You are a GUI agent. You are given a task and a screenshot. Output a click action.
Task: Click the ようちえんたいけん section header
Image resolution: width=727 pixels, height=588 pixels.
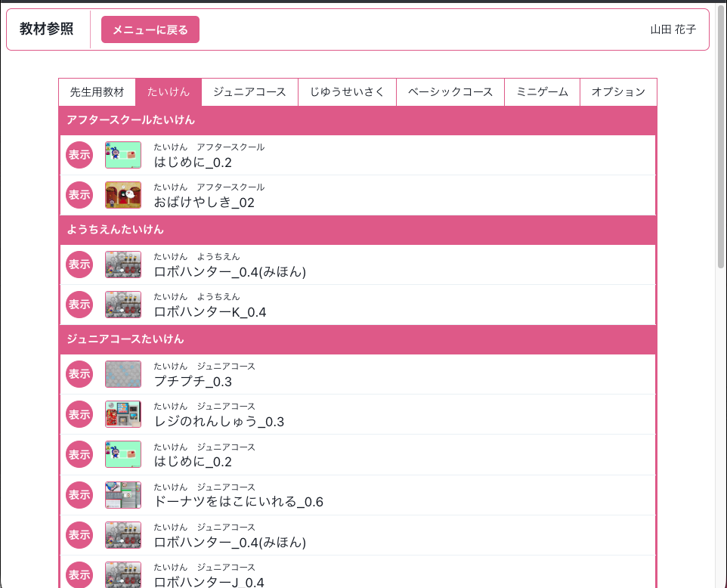coord(357,230)
